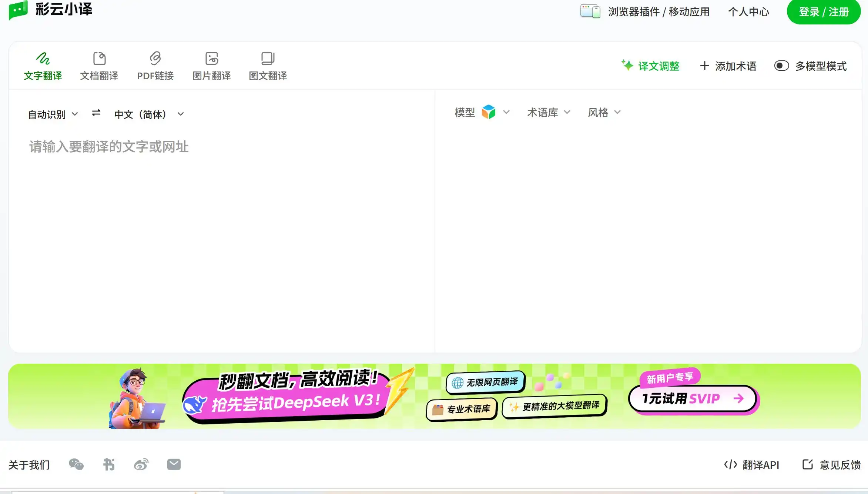Image resolution: width=868 pixels, height=494 pixels.
Task: Expand the 模型 selection dropdown
Action: click(482, 112)
